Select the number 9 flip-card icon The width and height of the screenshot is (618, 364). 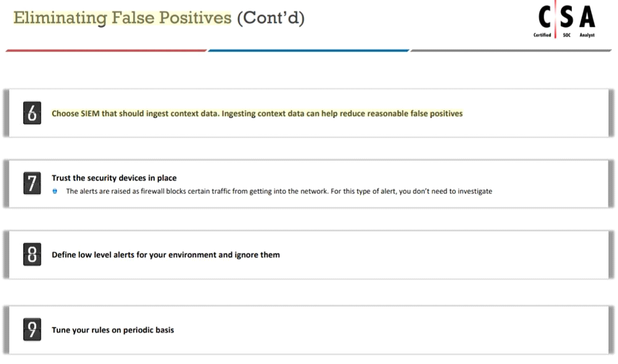[32, 330]
